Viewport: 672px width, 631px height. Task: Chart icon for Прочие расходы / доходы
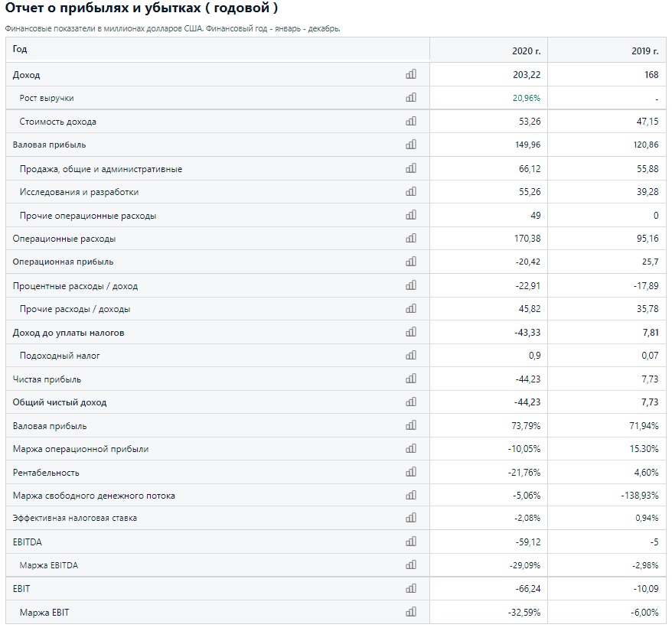[x=410, y=308]
